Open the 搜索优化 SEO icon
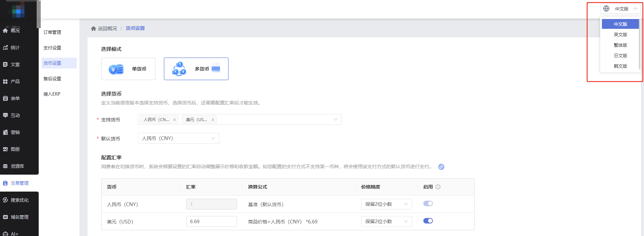 [5, 200]
